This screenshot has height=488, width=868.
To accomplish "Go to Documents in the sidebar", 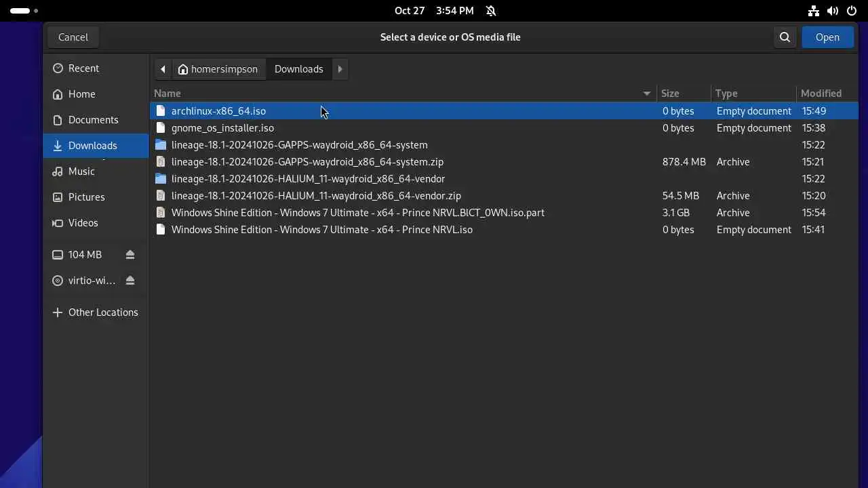I will (x=93, y=120).
